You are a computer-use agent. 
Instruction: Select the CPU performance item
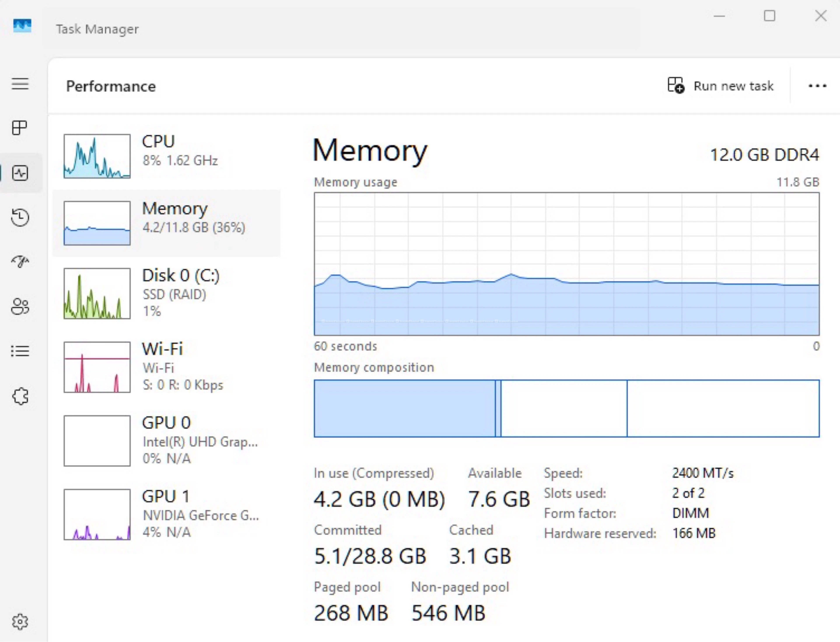pos(166,156)
